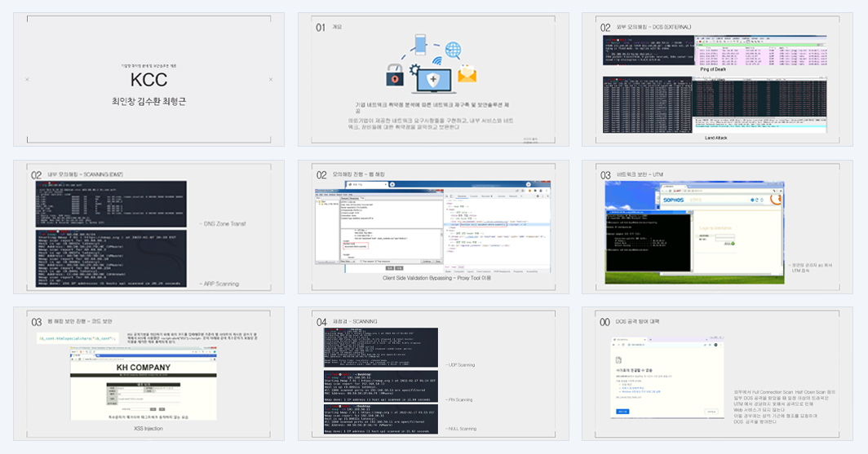This screenshot has height=454, width=868.
Task: Open the ARP Scanning terminal image
Action: click(x=111, y=258)
